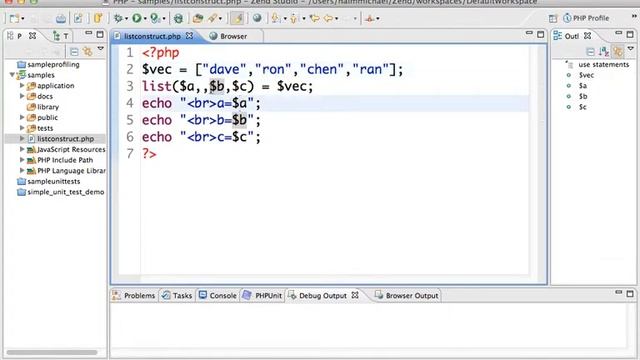
Task: Open the New file wizard dropdown arrow
Action: (22, 19)
